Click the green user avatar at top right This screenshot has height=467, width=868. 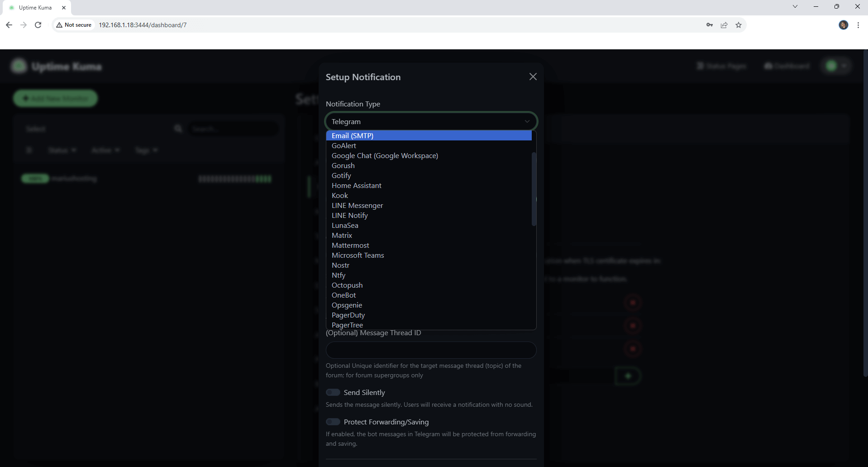[x=832, y=66]
